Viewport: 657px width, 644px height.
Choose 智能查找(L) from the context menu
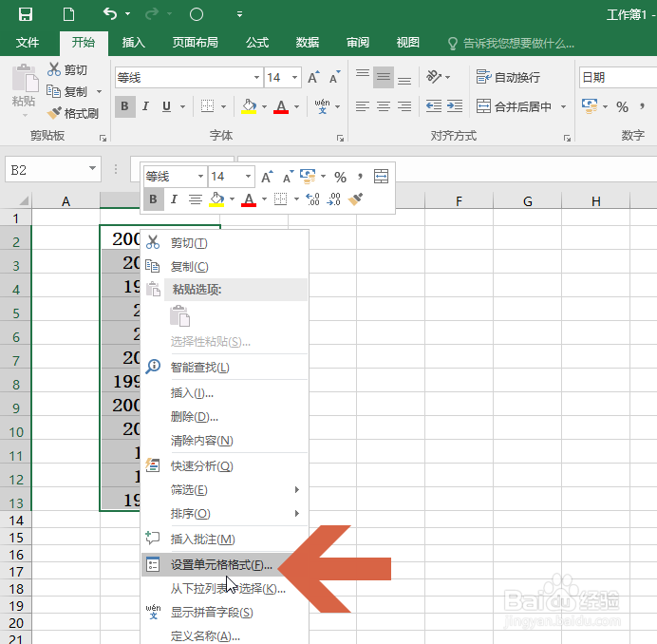tap(225, 368)
